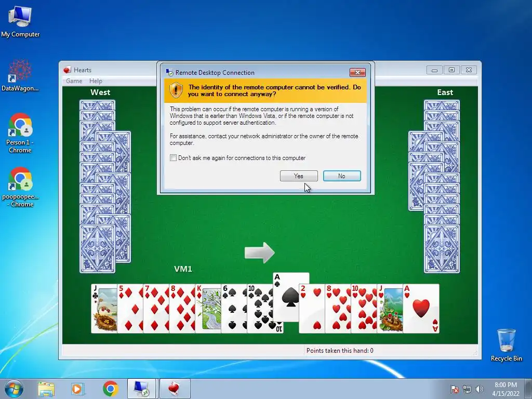The height and width of the screenshot is (399, 532).
Task: Click the warning shield icon in dialog
Action: [x=176, y=90]
